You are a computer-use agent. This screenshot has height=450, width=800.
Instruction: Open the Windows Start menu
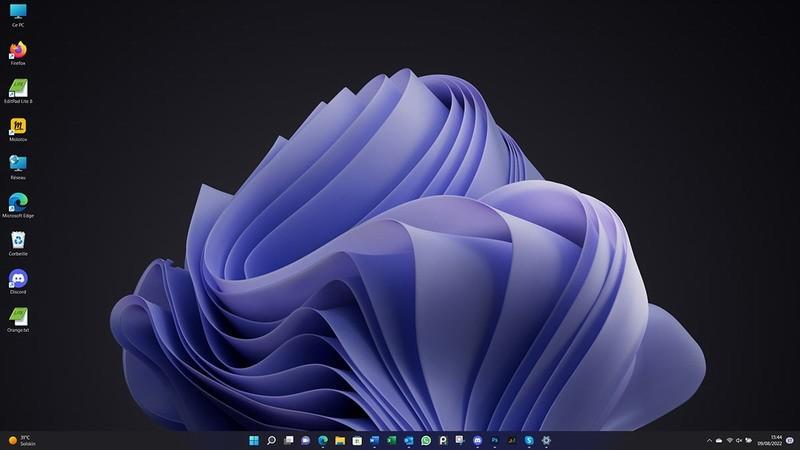click(254, 440)
